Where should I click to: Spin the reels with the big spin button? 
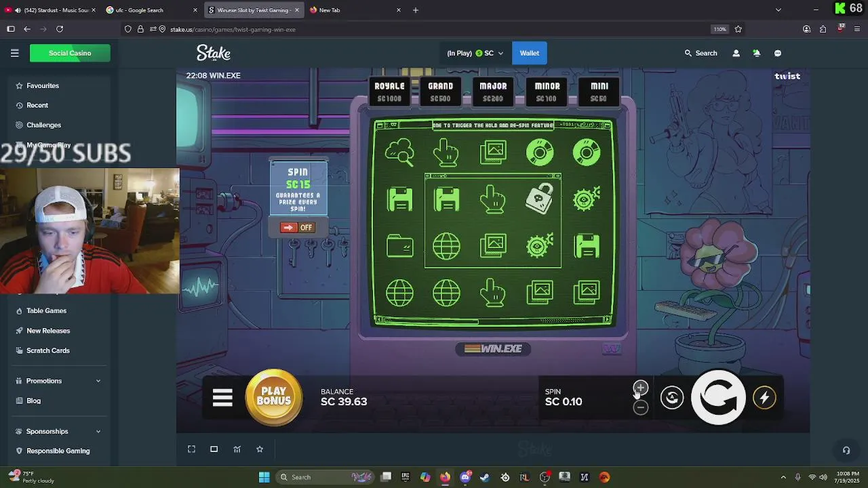point(718,397)
